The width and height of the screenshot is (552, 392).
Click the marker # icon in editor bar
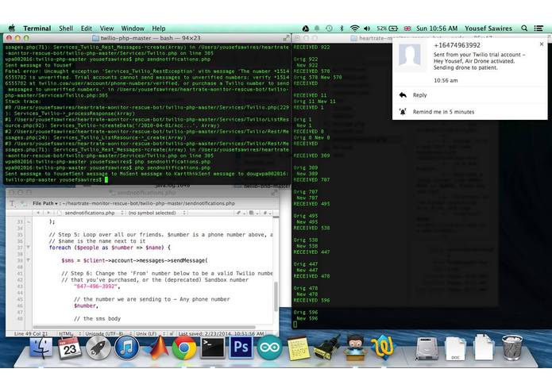pos(267,213)
